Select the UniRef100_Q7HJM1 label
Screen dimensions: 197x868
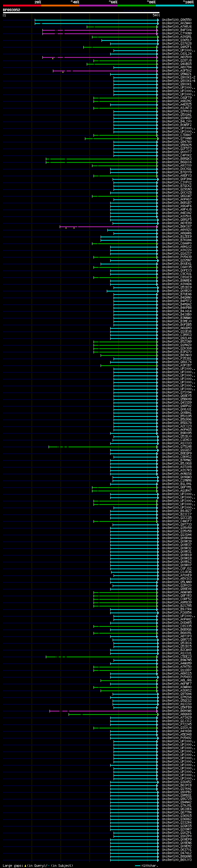(176, 805)
